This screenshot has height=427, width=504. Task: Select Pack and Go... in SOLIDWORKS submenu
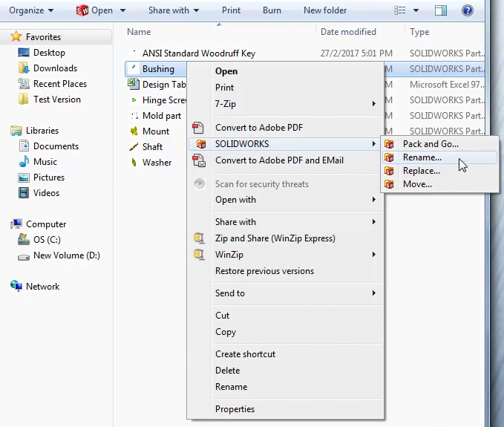431,144
